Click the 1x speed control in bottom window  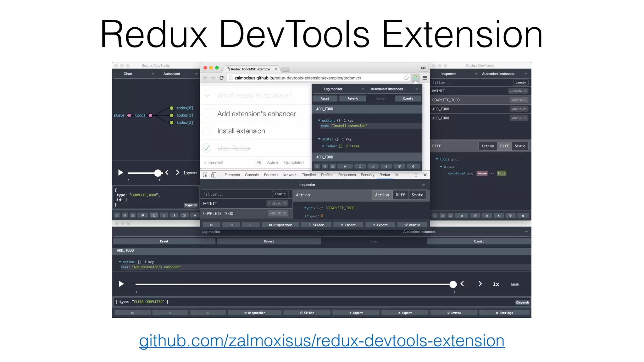pyautogui.click(x=496, y=284)
